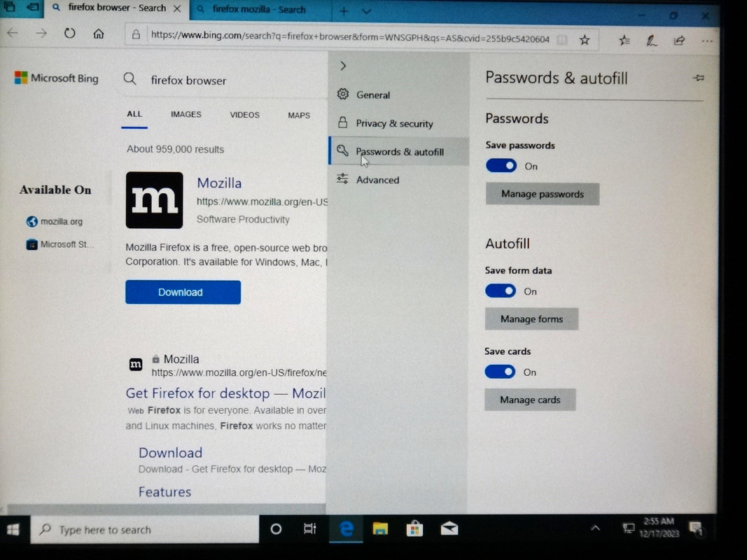The image size is (747, 560).
Task: Click the browser forward arrow
Action: 41,34
